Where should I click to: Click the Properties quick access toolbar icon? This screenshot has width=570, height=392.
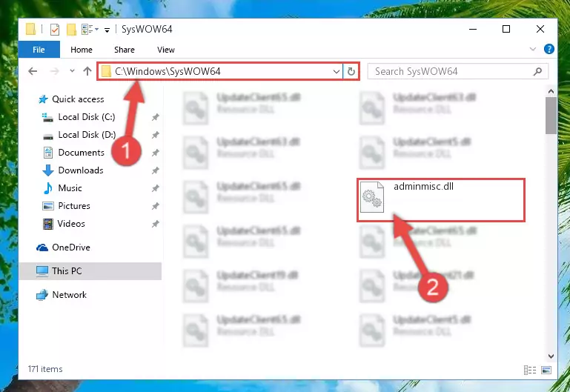55,30
